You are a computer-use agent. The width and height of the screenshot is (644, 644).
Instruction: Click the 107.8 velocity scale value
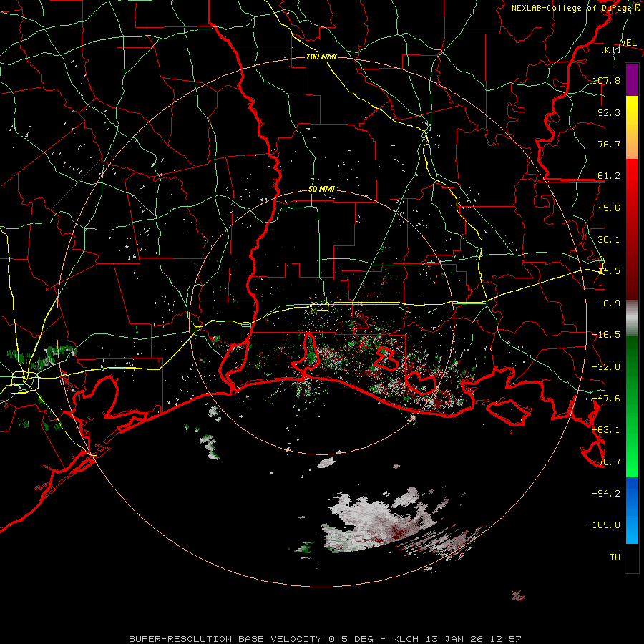pyautogui.click(x=606, y=80)
